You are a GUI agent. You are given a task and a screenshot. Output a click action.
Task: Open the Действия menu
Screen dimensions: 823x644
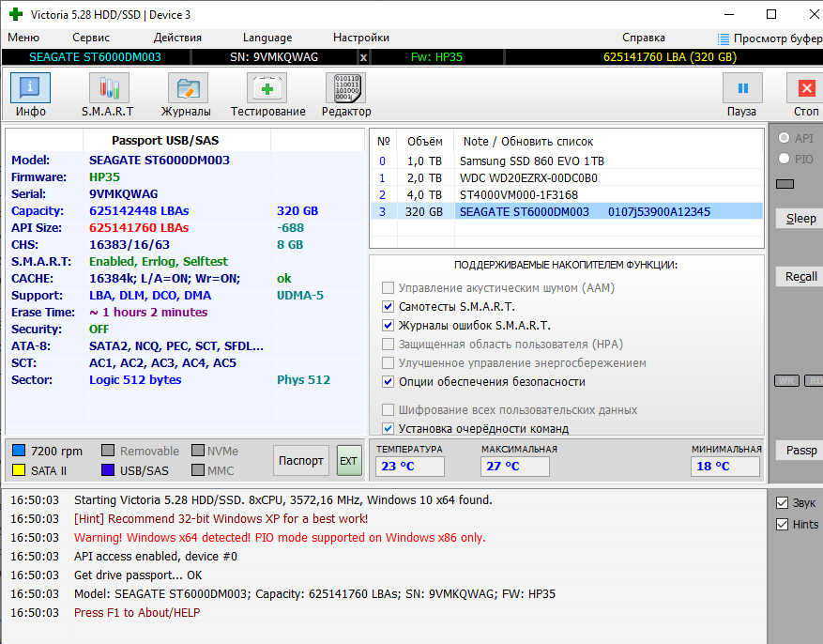tap(177, 38)
